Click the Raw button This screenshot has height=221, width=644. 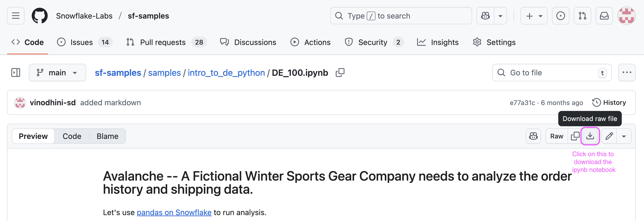pyautogui.click(x=557, y=136)
